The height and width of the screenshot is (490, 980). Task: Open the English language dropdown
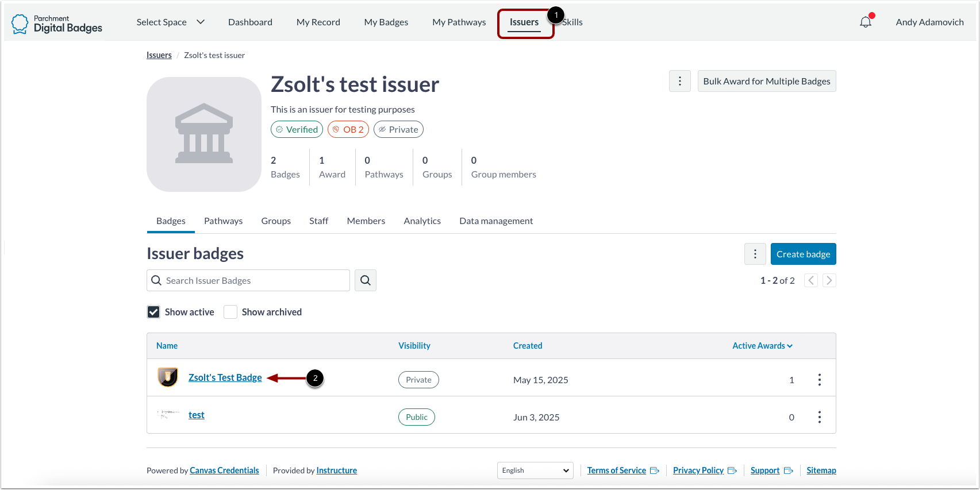point(535,470)
